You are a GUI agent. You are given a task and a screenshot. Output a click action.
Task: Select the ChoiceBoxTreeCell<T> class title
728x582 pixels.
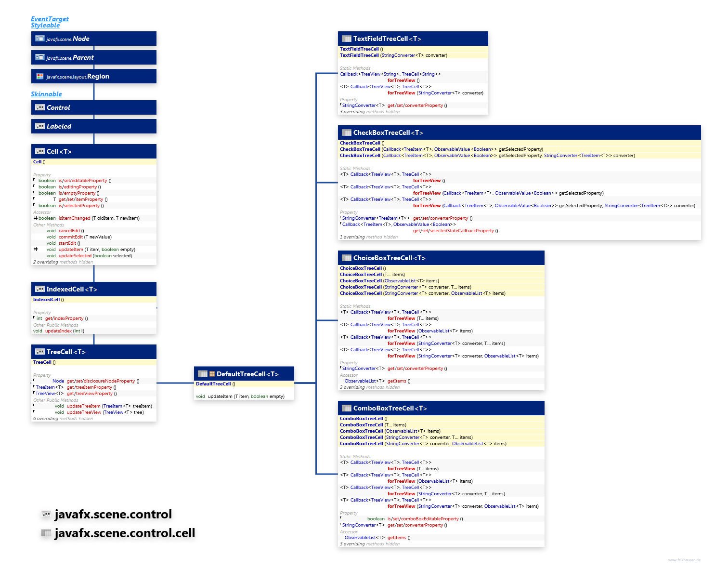click(389, 258)
